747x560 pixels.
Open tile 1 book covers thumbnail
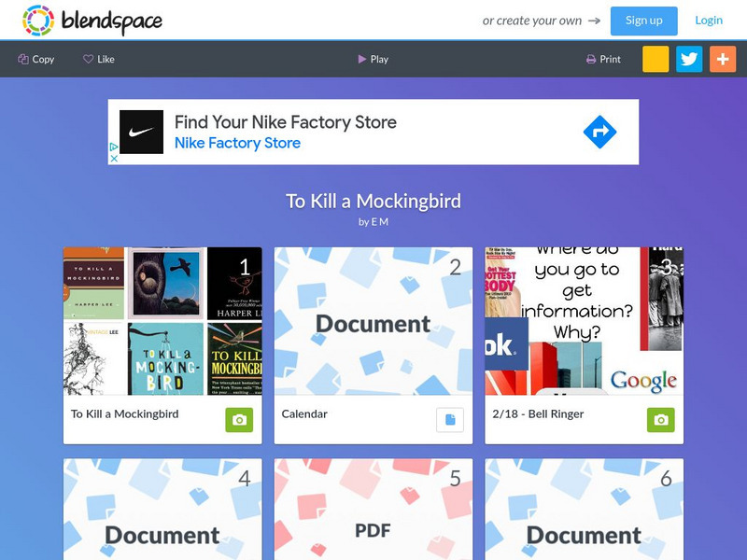(162, 321)
